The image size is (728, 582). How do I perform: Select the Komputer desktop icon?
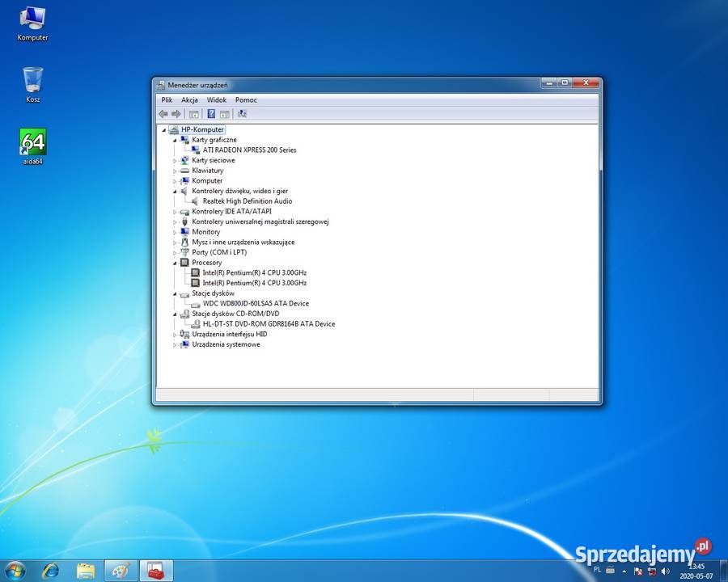click(32, 18)
